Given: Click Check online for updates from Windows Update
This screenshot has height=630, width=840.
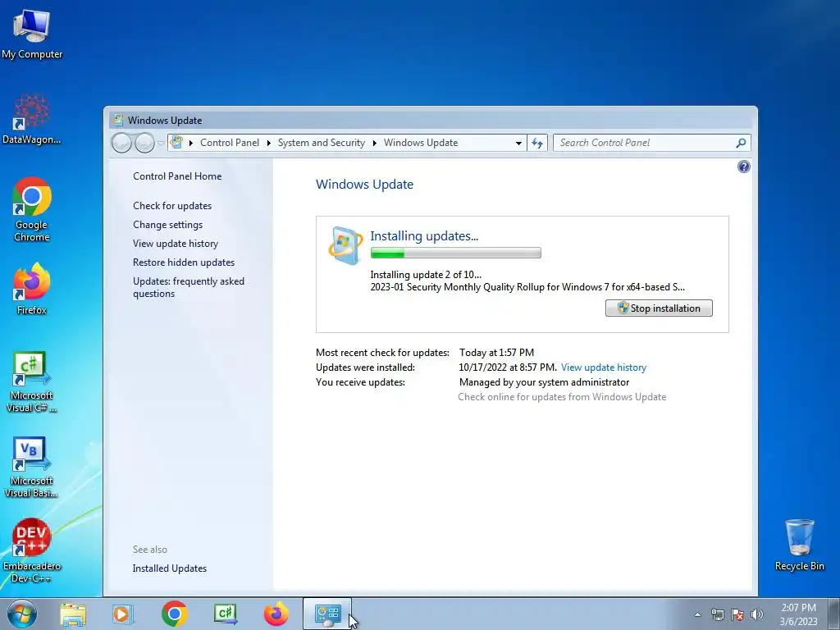Looking at the screenshot, I should coord(562,397).
